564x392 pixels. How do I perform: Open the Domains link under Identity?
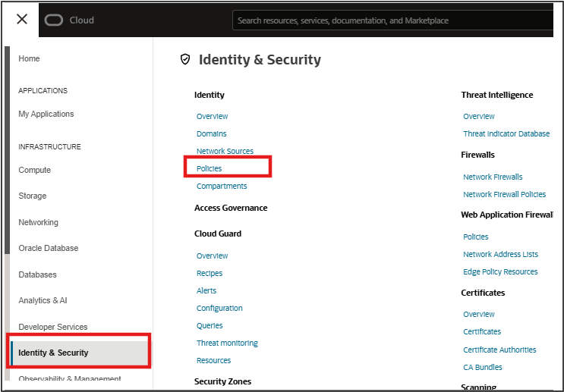211,133
